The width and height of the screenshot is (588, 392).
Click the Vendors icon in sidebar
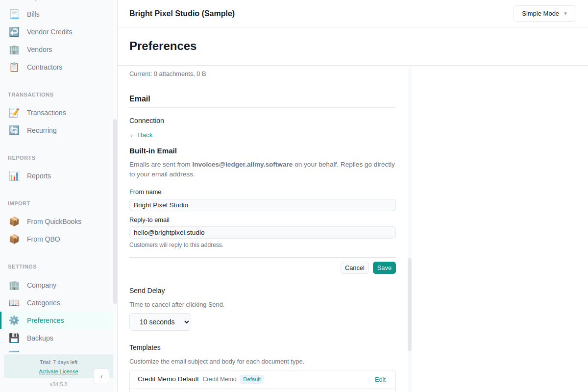tap(14, 49)
